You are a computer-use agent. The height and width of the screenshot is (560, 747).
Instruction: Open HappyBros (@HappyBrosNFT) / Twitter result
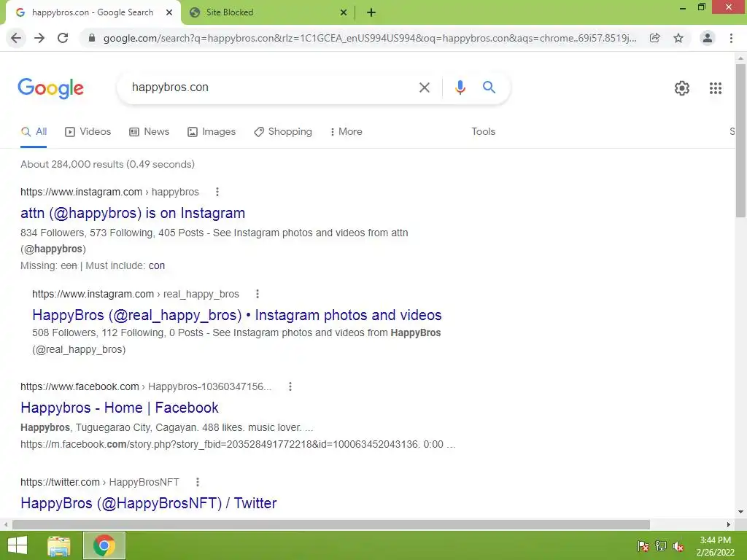click(x=149, y=503)
